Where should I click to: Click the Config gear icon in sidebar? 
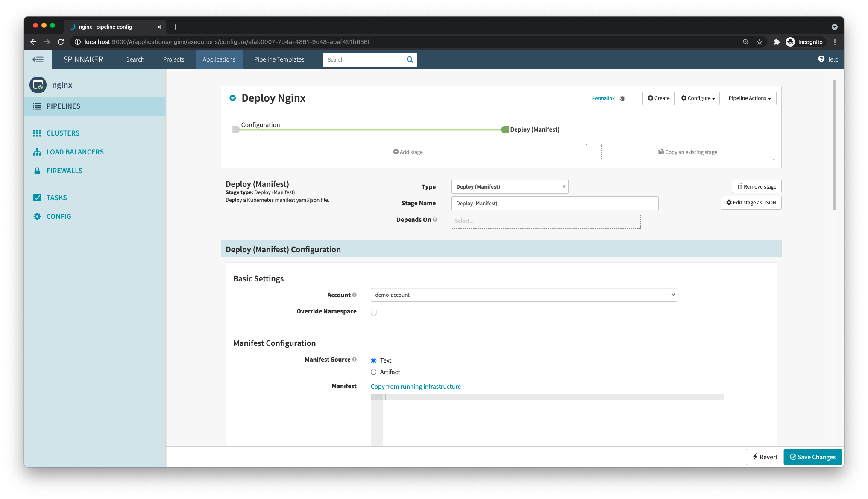click(x=37, y=216)
